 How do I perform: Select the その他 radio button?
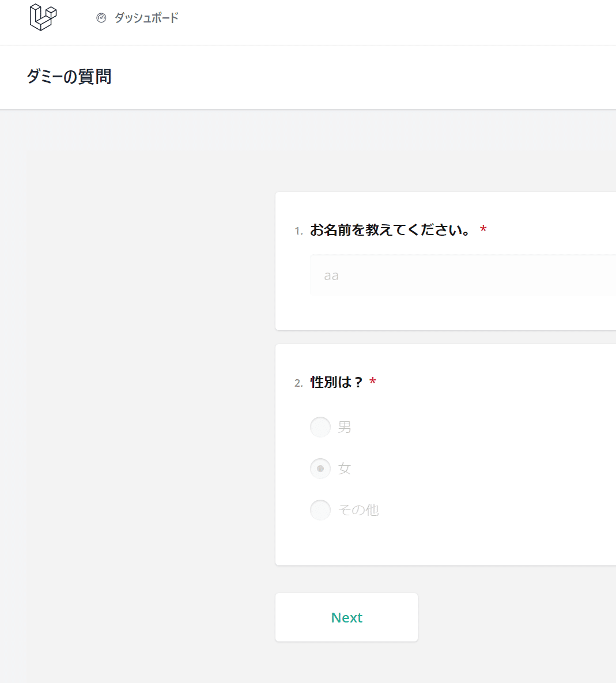coord(320,510)
